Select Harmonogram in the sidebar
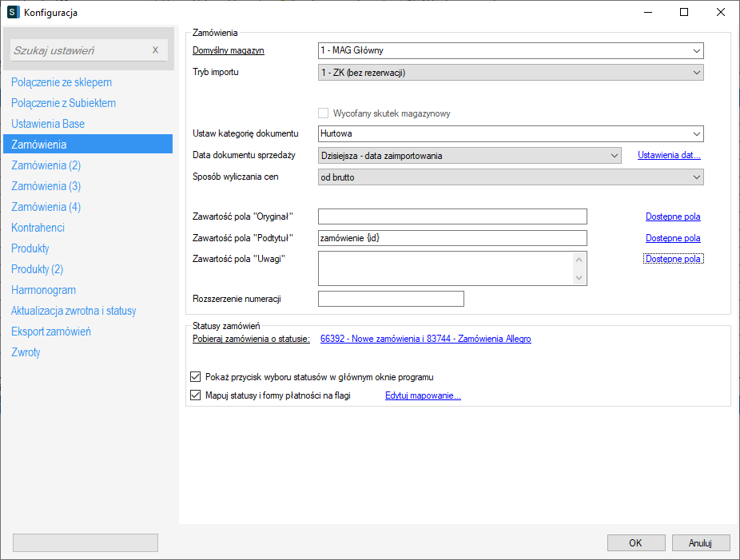Viewport: 740px width, 560px height. 43,290
